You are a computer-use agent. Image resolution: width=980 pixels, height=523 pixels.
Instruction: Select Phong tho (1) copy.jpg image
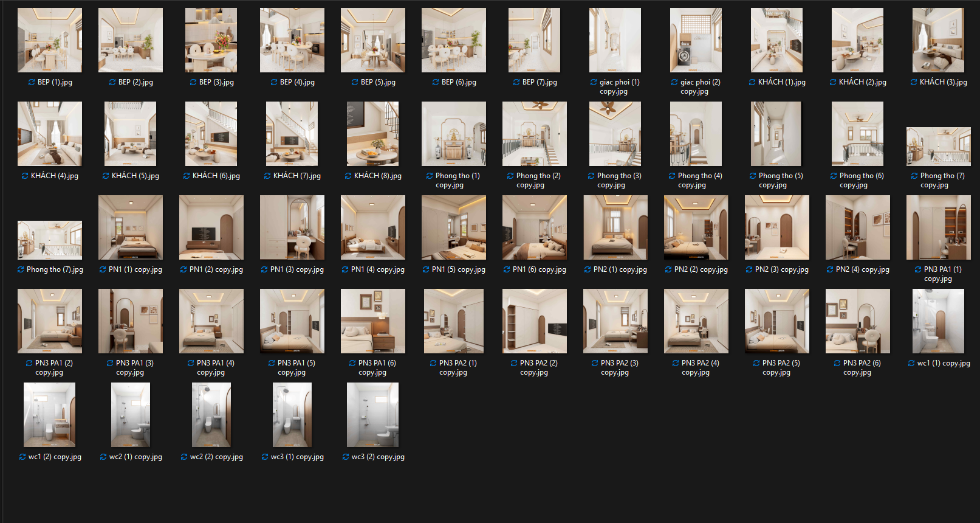coord(454,134)
